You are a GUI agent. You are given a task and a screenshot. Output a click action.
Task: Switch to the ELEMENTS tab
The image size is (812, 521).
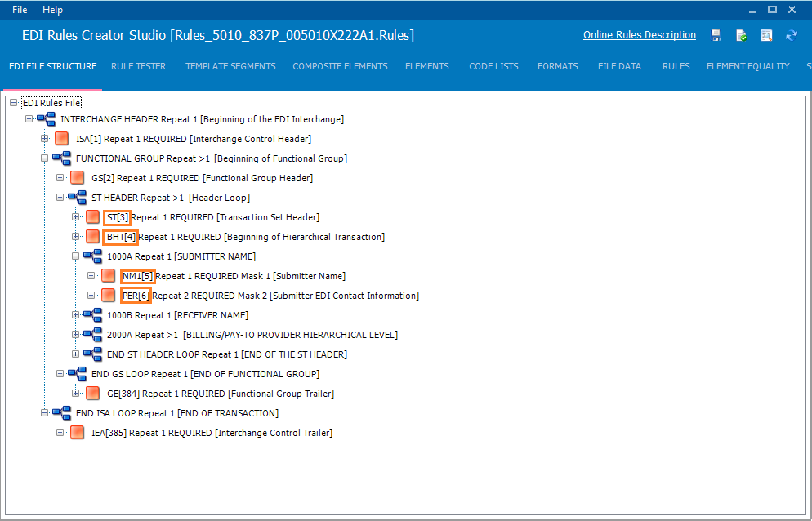tap(426, 66)
